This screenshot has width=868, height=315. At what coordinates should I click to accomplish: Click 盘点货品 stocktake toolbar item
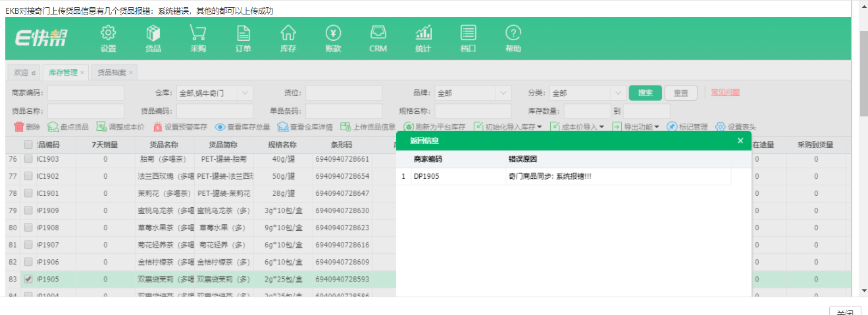coord(68,127)
